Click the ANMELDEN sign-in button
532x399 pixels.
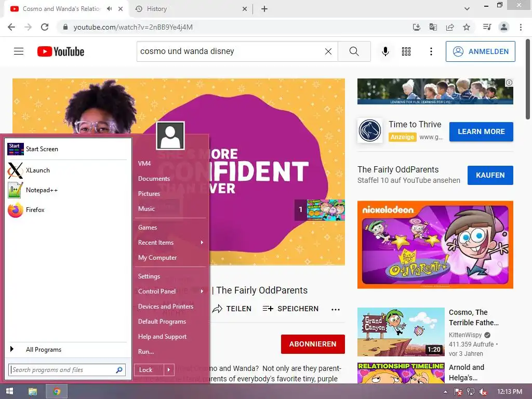481,51
